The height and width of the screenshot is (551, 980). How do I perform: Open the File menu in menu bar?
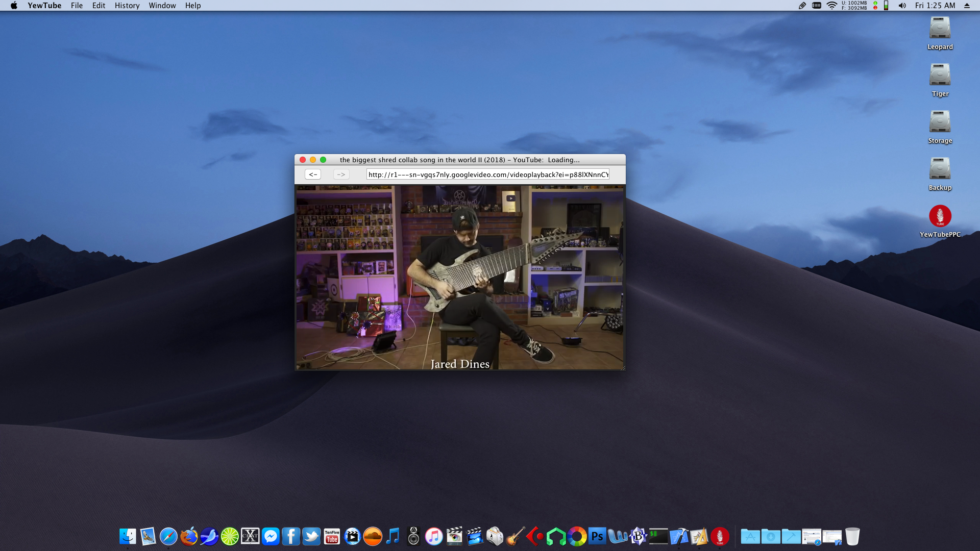pyautogui.click(x=77, y=6)
